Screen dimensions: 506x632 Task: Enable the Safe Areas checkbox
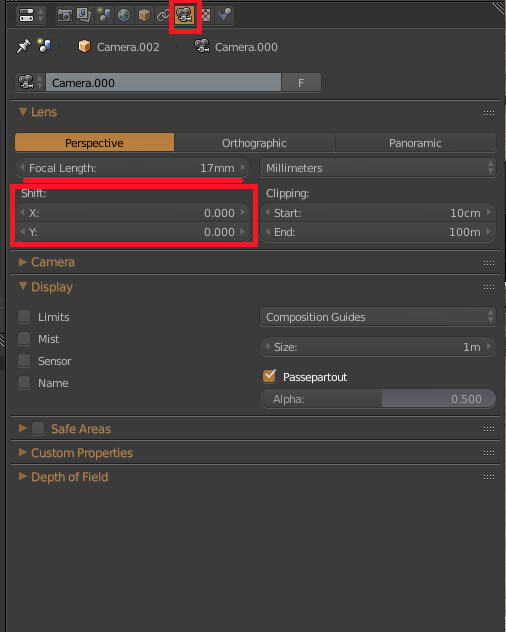point(38,428)
